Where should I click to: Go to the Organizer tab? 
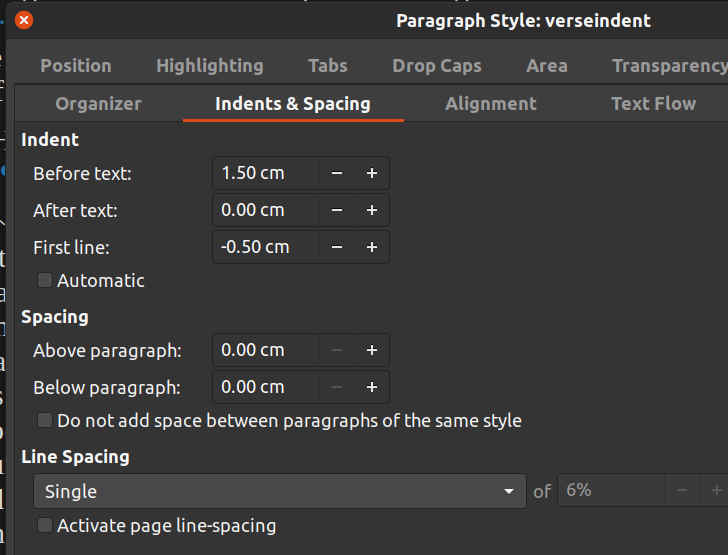[x=98, y=104]
